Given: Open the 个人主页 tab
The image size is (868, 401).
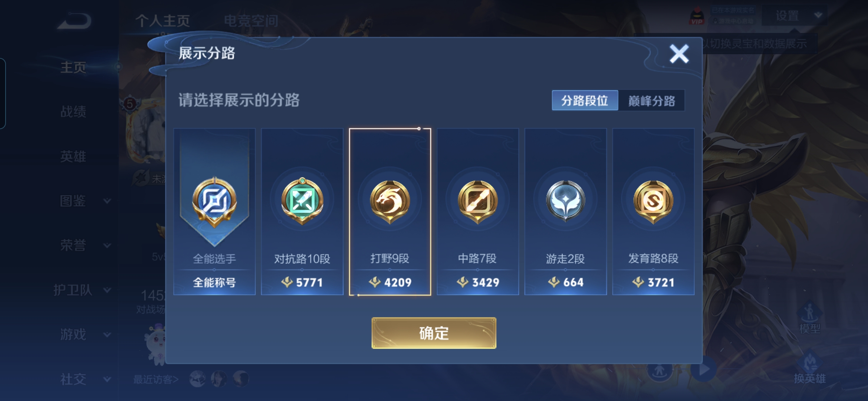Looking at the screenshot, I should [x=162, y=21].
